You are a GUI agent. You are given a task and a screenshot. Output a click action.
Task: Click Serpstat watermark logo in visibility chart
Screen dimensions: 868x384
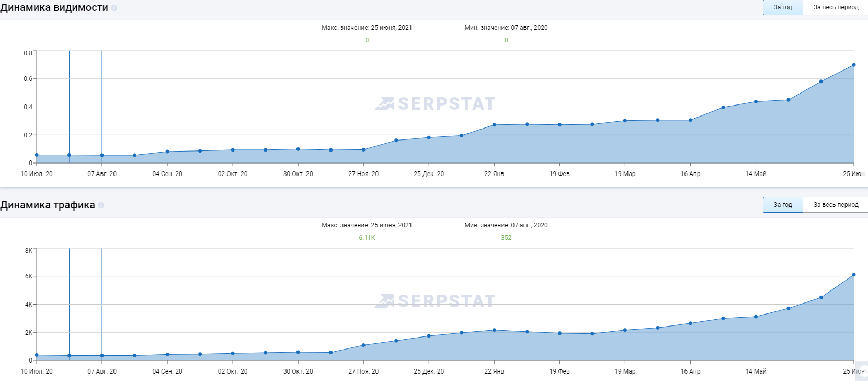pyautogui.click(x=435, y=103)
